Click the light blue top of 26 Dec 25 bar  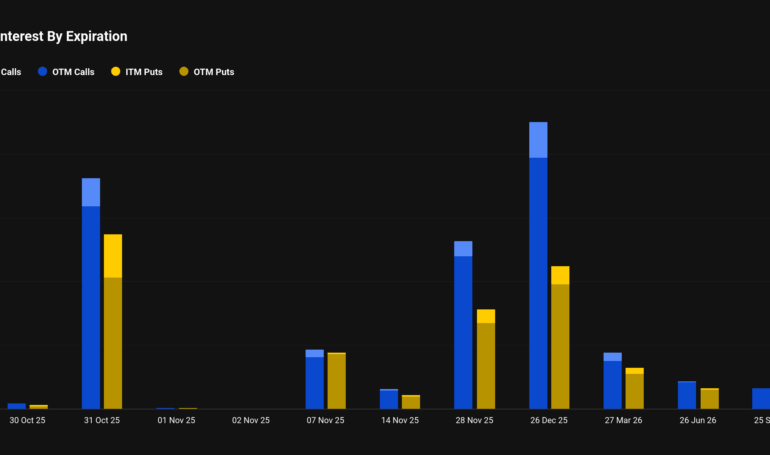click(538, 140)
